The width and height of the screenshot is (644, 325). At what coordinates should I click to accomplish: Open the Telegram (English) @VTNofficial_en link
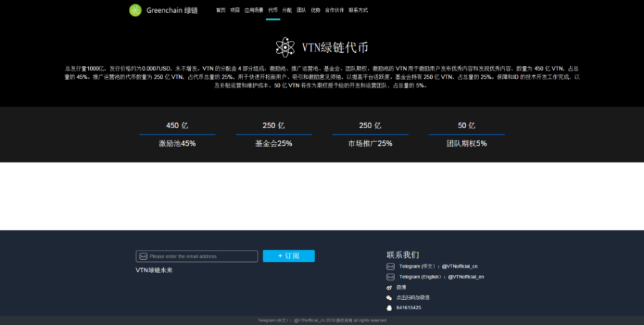[x=441, y=277]
